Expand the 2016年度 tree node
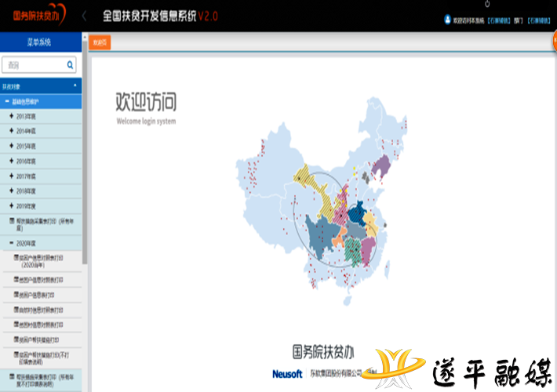Screen dimensions: 557x392 (12, 161)
